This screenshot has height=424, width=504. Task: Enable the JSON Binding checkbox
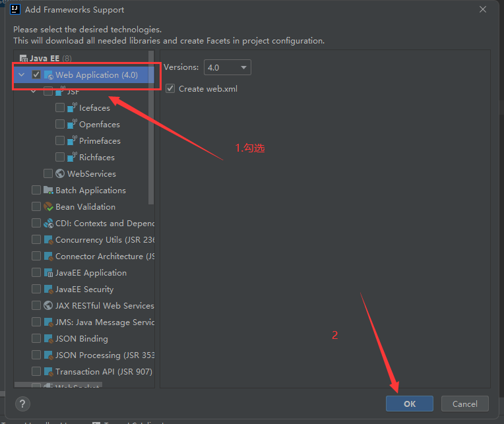[36, 338]
